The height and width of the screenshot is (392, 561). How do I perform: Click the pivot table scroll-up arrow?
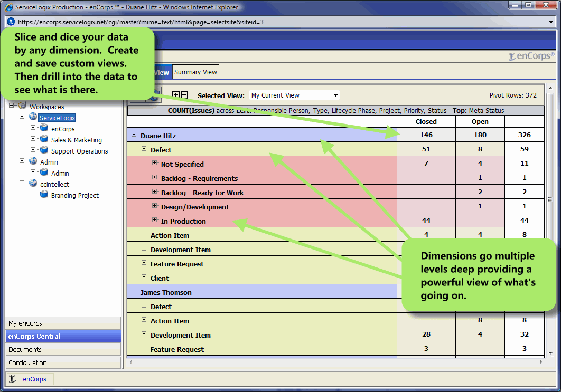550,88
